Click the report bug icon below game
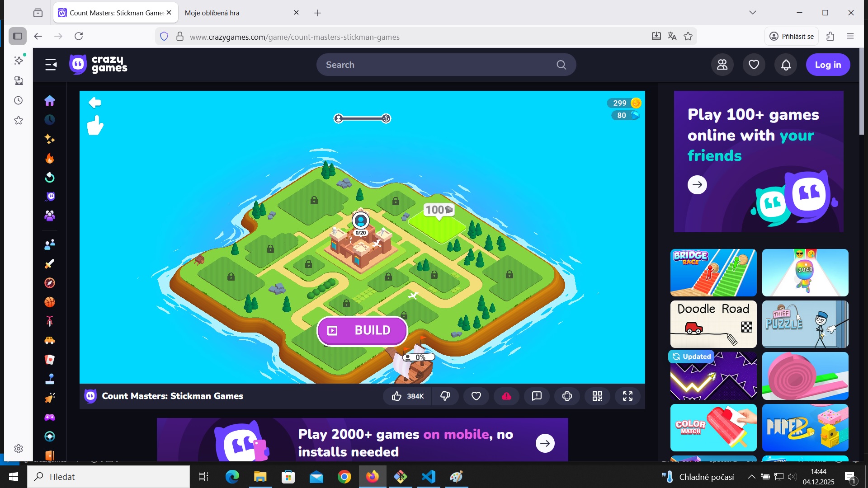The image size is (868, 488). point(537,396)
